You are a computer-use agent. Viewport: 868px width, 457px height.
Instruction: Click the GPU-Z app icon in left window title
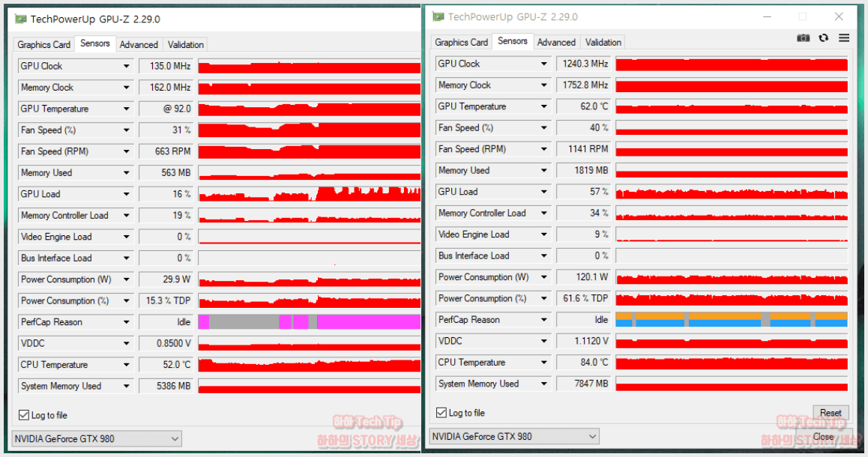(x=21, y=19)
